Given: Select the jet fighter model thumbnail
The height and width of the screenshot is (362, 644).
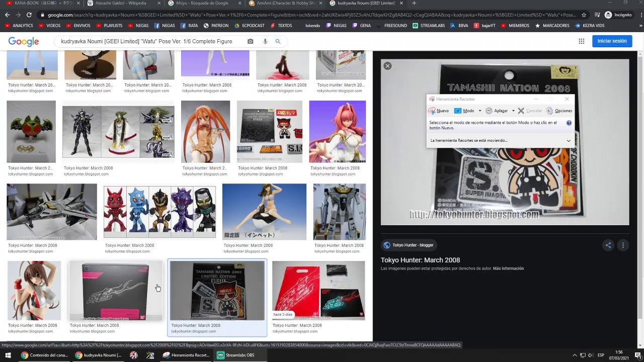Looking at the screenshot, I should click(52, 212).
